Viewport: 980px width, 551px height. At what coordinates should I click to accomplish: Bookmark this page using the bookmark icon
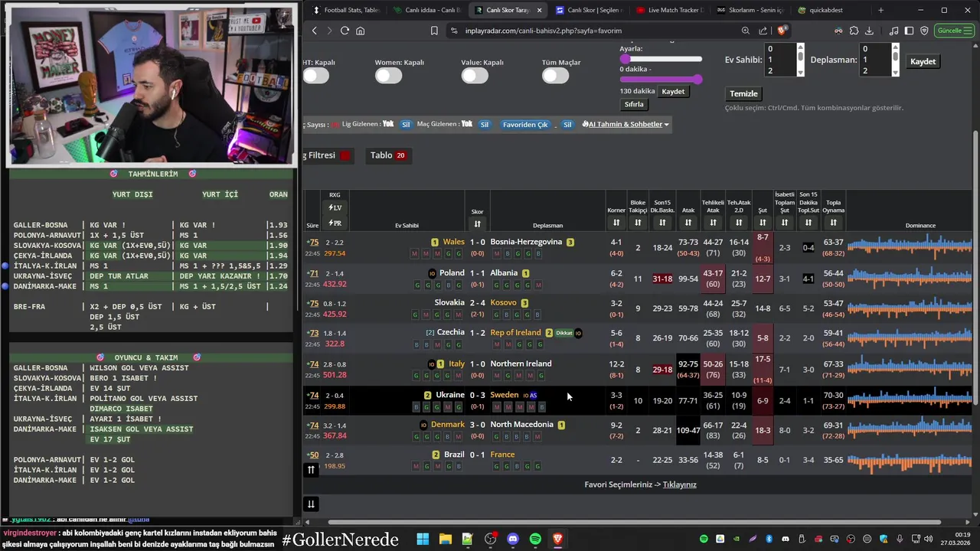434,31
